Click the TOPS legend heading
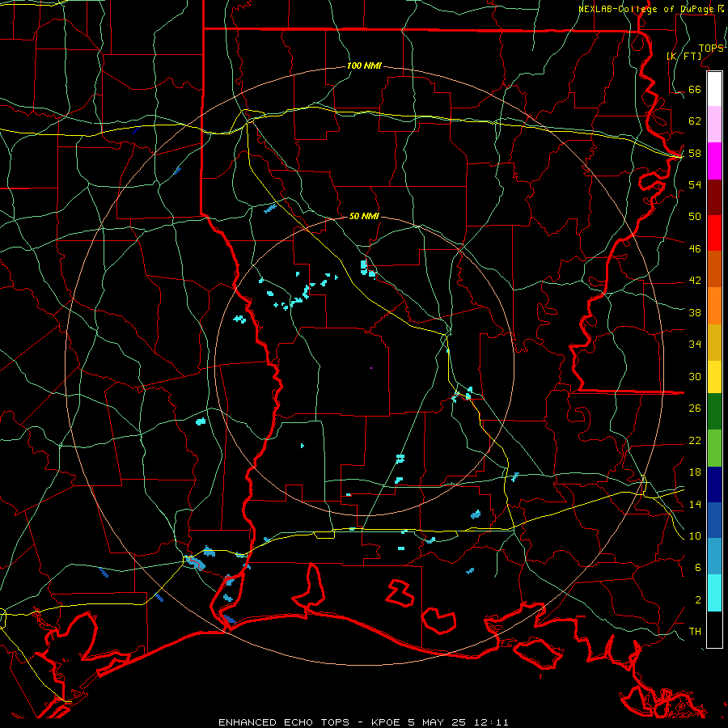 point(711,49)
